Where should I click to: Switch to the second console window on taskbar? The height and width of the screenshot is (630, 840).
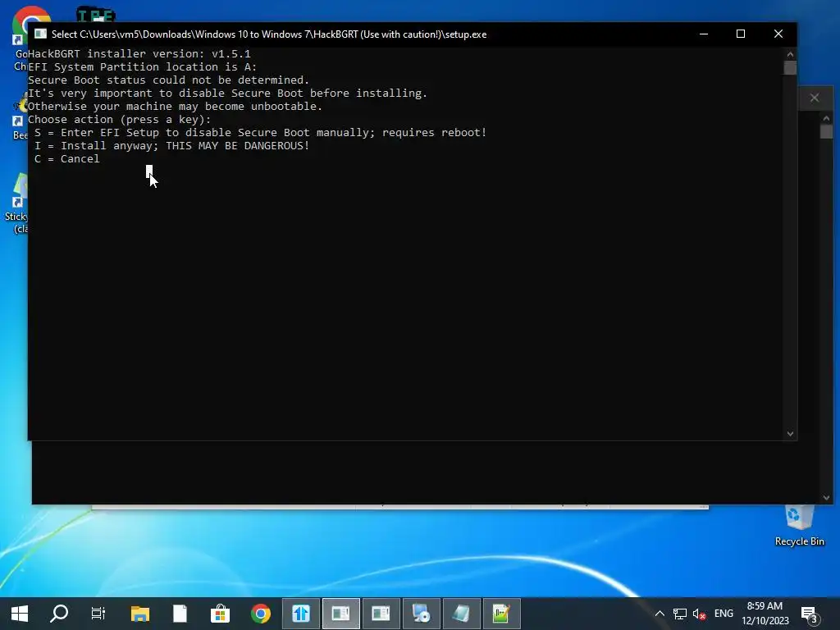381,614
